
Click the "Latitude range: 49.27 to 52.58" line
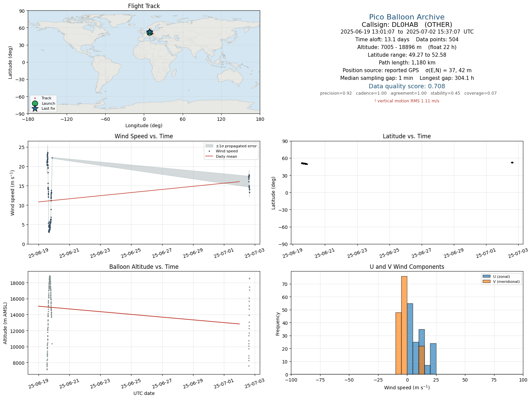[x=407, y=55]
